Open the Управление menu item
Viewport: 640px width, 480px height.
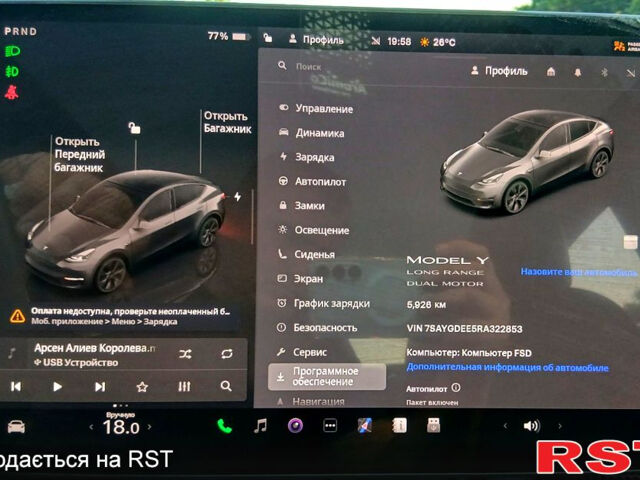pos(316,109)
